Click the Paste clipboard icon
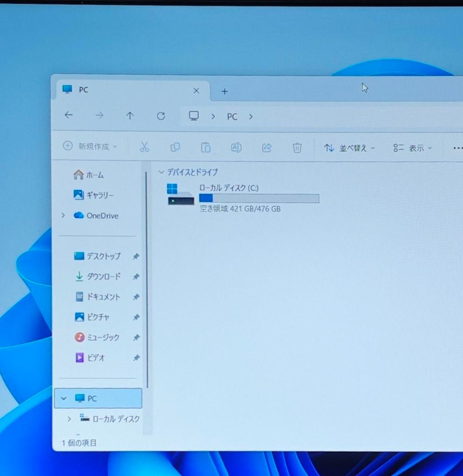The image size is (463, 476). 205,148
